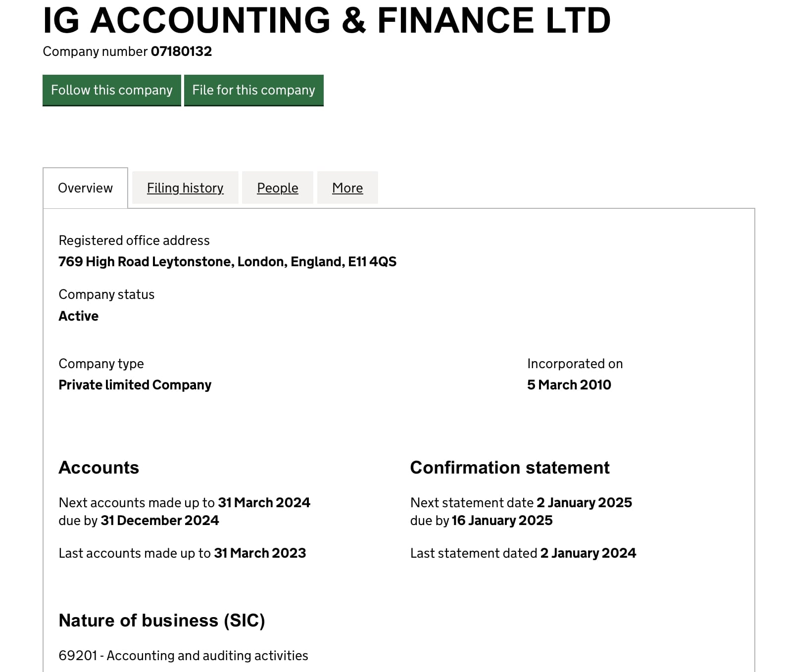Select the Overview tab

[x=85, y=188]
